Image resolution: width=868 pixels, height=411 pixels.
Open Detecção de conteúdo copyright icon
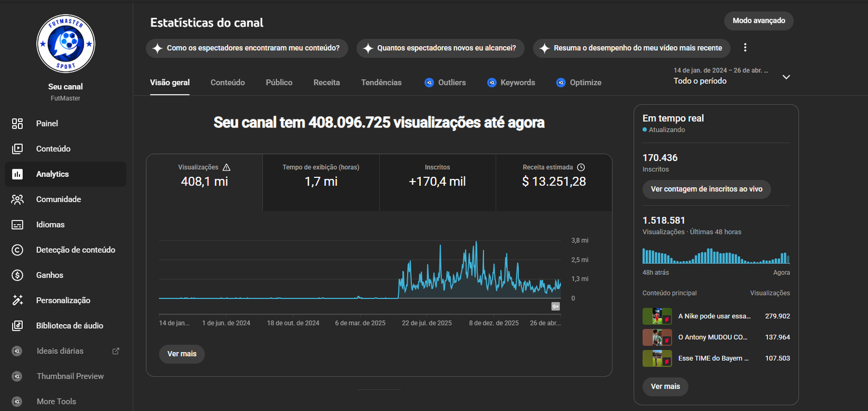pos(17,250)
